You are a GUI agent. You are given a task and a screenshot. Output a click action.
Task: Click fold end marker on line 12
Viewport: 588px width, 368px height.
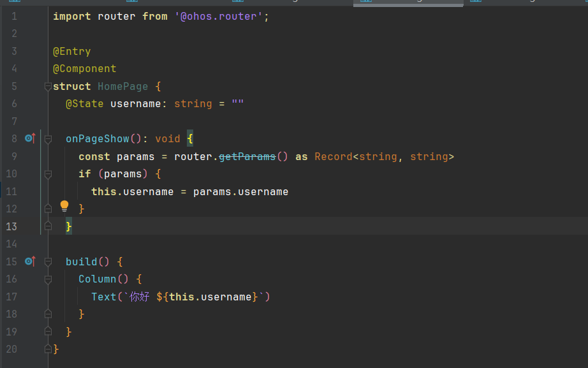[48, 209]
